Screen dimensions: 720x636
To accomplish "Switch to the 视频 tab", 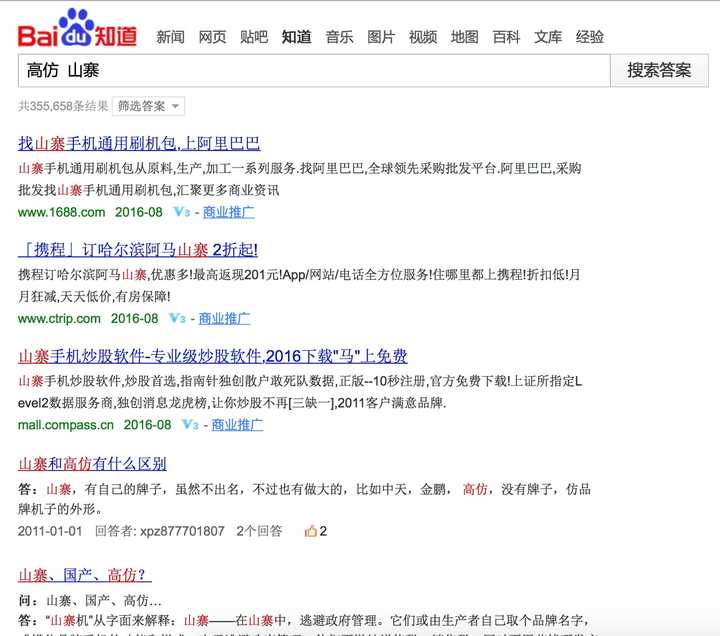I will click(x=423, y=37).
